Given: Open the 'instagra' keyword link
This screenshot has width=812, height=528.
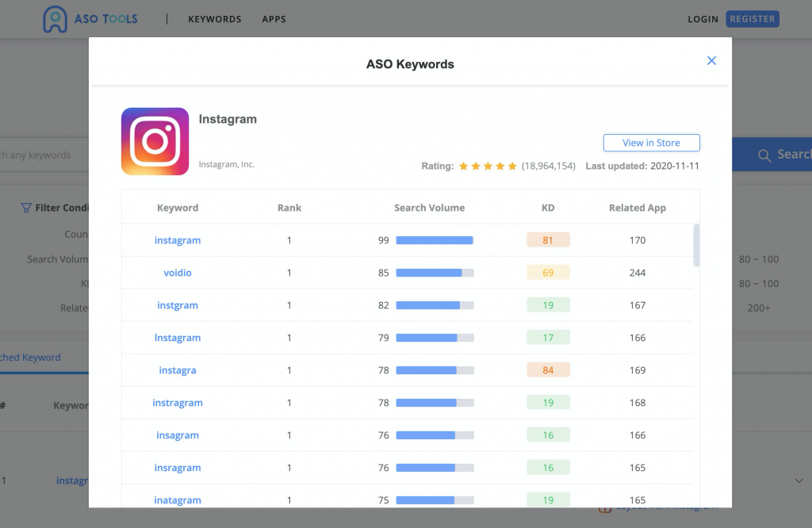Looking at the screenshot, I should click(x=178, y=370).
